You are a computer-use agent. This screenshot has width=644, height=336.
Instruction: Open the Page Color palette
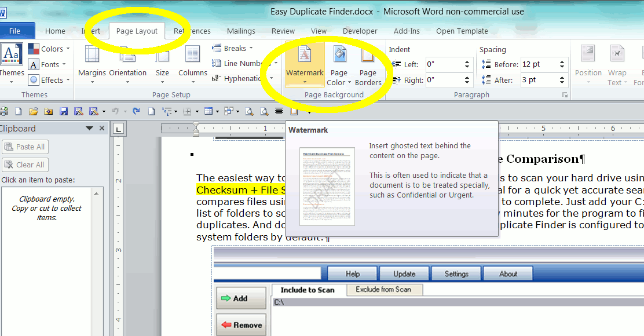tap(339, 65)
